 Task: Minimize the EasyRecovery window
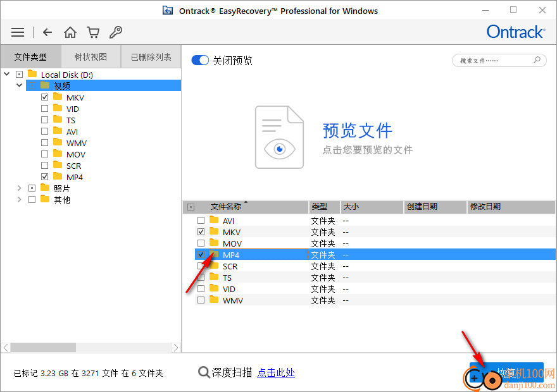tap(485, 10)
